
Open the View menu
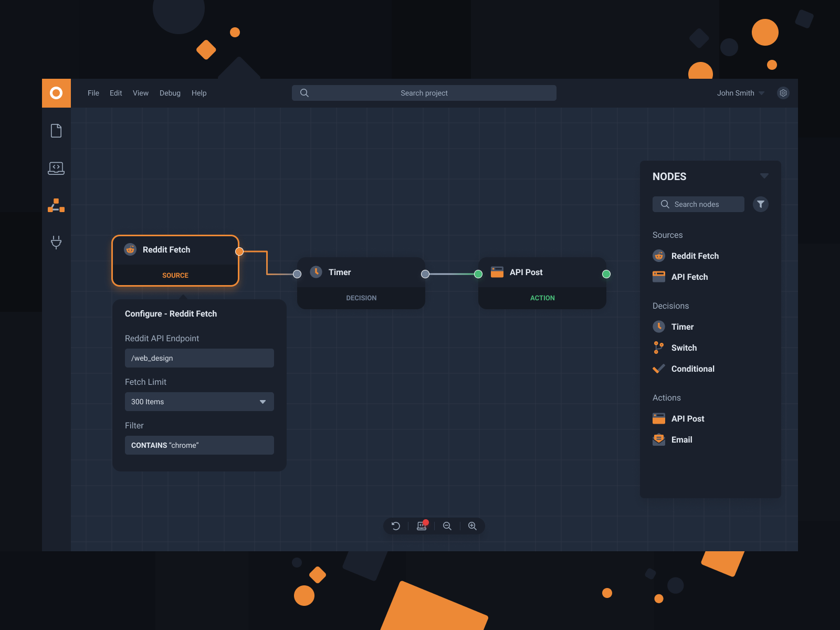click(x=141, y=93)
